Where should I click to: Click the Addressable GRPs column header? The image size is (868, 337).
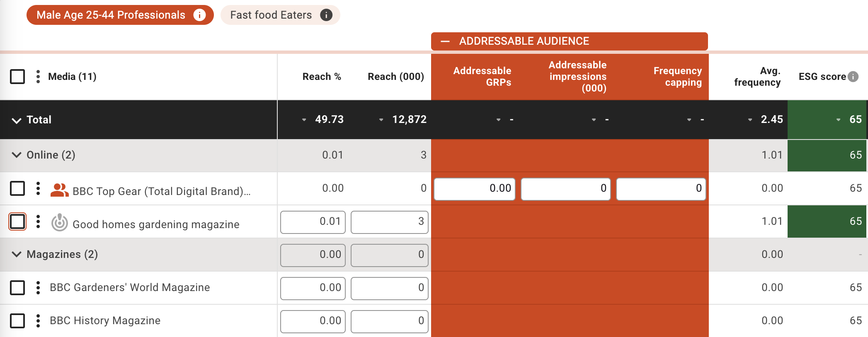[x=482, y=77]
